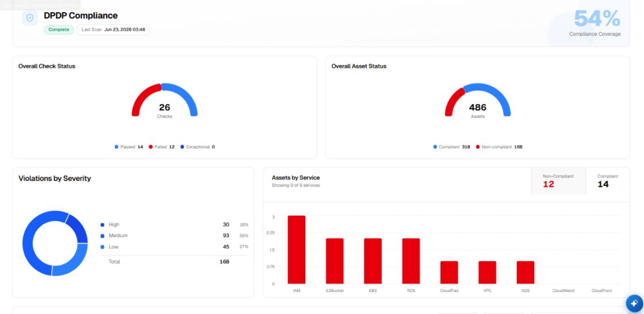
Task: Click the CloudFront axis label
Action: (601, 290)
